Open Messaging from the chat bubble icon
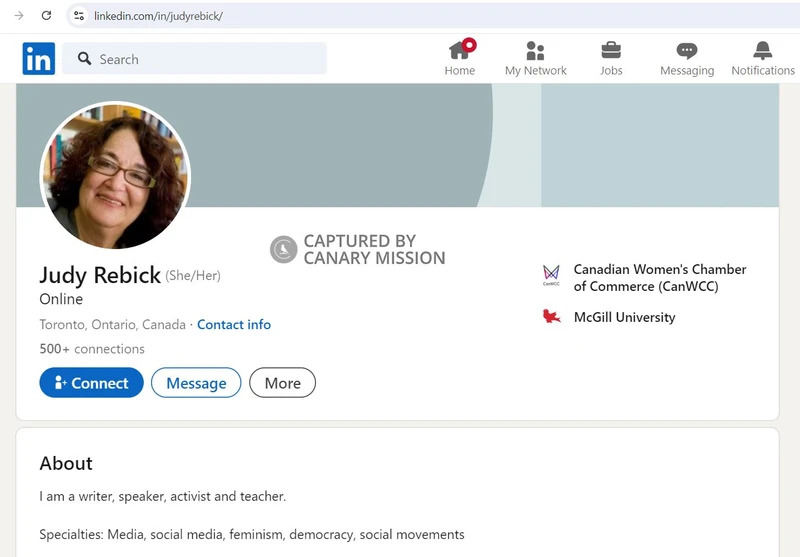Viewport: 800px width, 557px height. click(687, 50)
